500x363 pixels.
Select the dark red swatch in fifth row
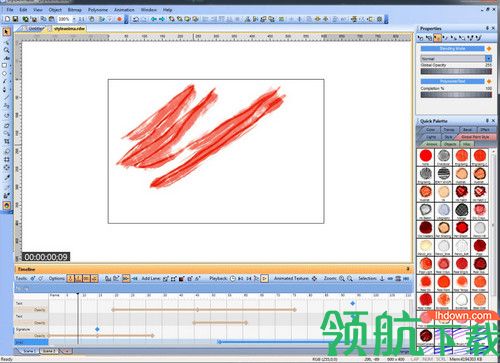pyautogui.click(x=426, y=228)
